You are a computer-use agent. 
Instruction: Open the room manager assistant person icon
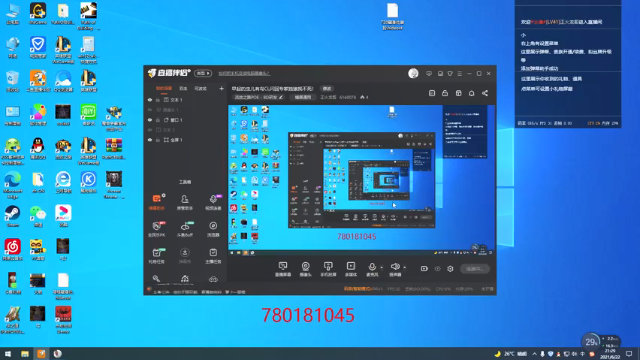(x=185, y=202)
